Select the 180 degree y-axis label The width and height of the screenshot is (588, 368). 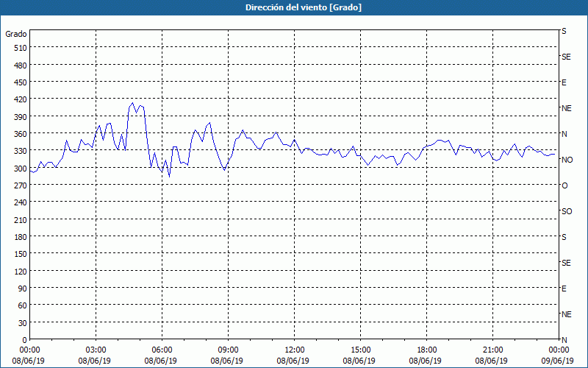pyautogui.click(x=20, y=237)
